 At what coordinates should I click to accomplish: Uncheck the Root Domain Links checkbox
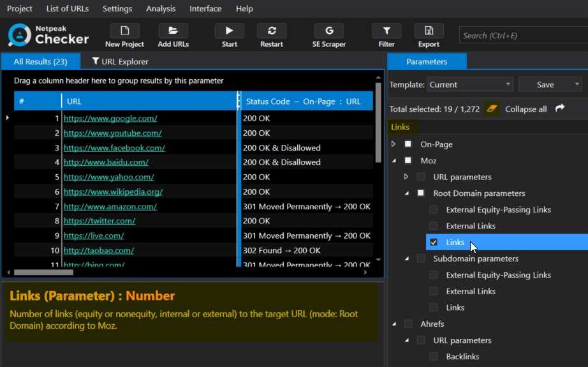(434, 242)
